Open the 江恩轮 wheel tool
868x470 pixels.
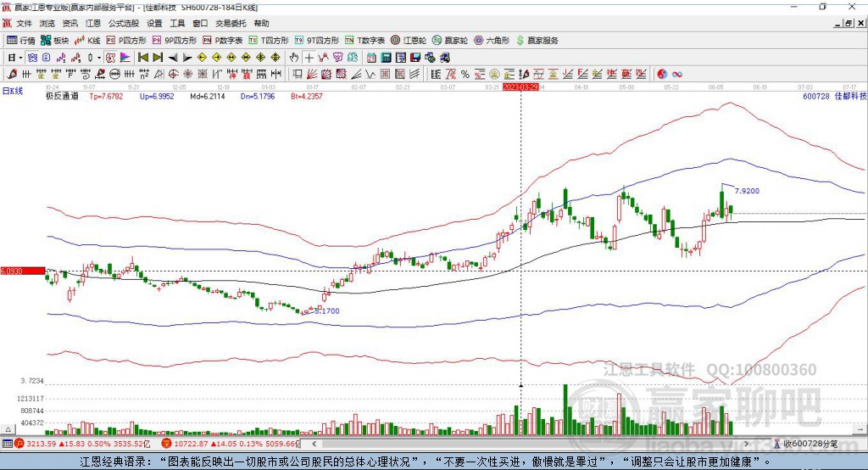(x=409, y=41)
